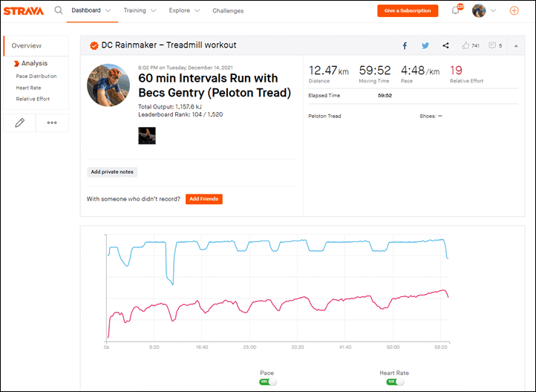Click the orange verified badge icon
The image size is (536, 392).
point(94,45)
